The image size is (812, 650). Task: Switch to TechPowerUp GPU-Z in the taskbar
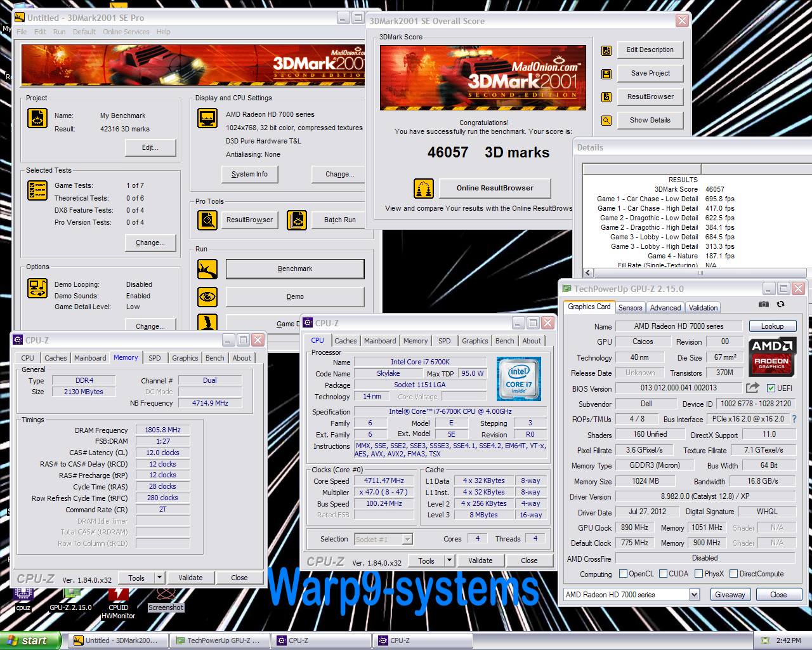pos(218,640)
